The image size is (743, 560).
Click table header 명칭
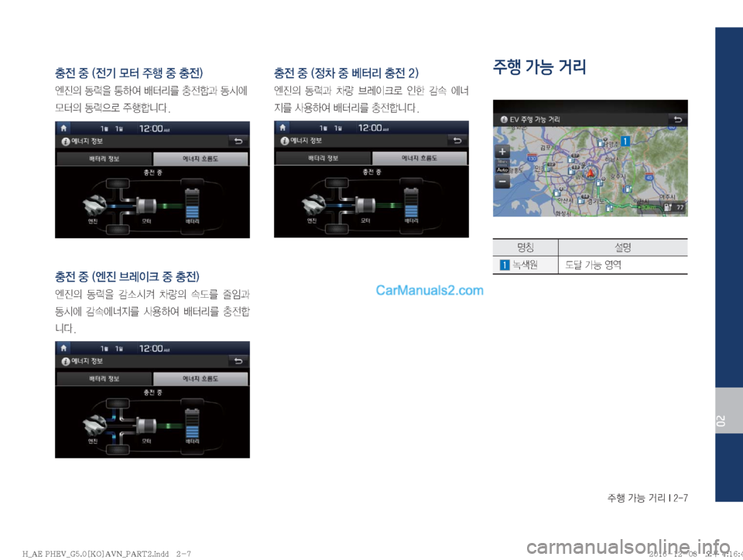click(526, 248)
